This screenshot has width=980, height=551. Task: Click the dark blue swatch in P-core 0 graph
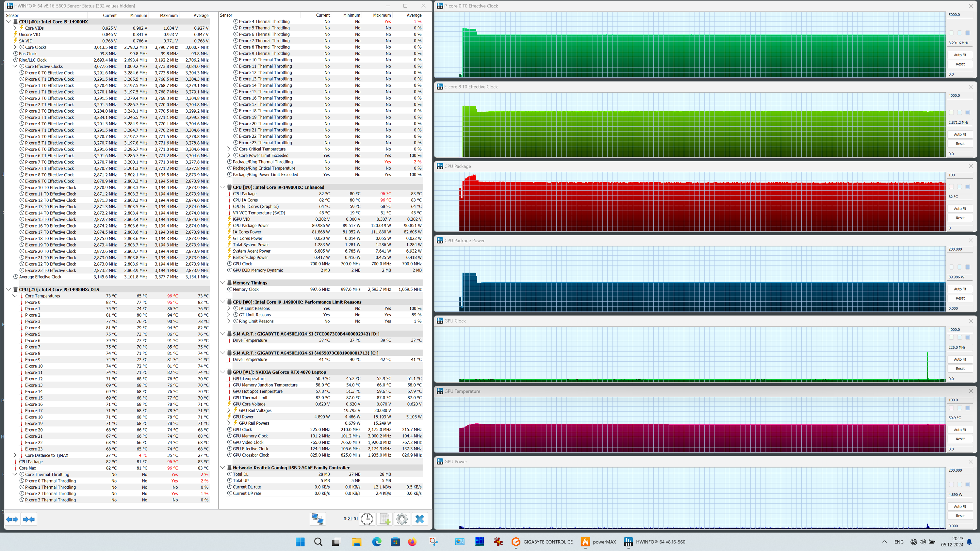[968, 33]
